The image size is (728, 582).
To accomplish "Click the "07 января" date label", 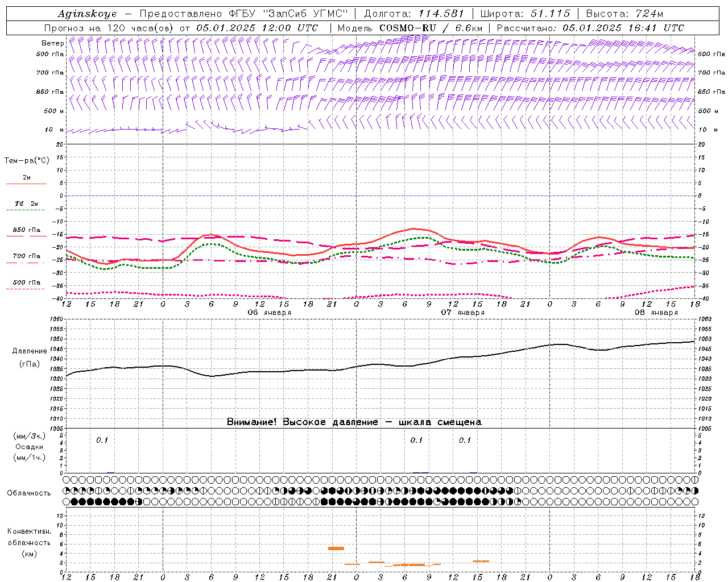I will pos(462,313).
